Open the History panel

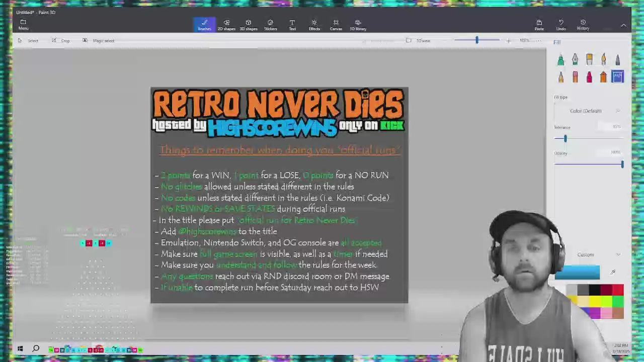click(583, 25)
